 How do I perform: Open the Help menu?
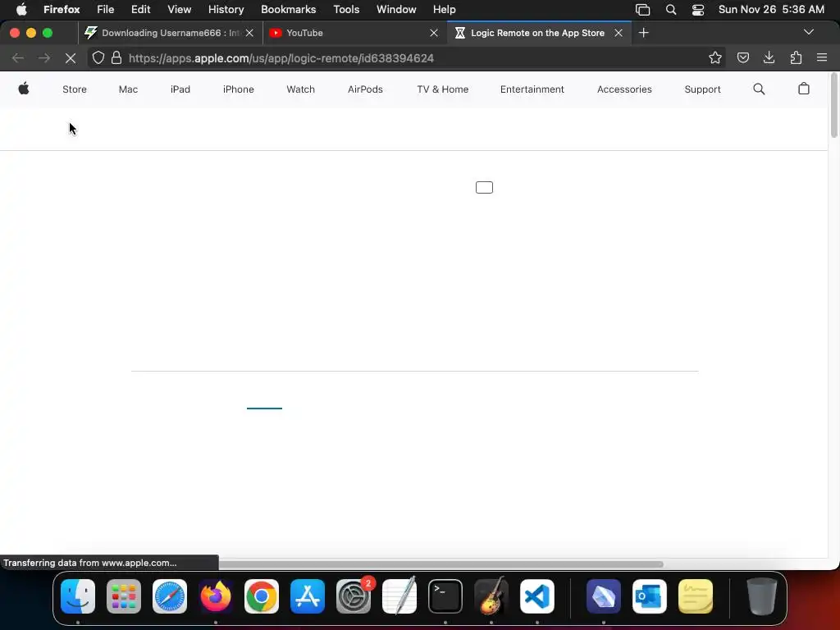pos(444,10)
